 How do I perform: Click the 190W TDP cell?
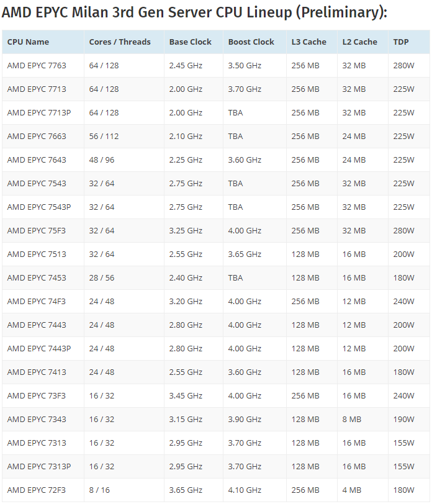[x=403, y=420]
